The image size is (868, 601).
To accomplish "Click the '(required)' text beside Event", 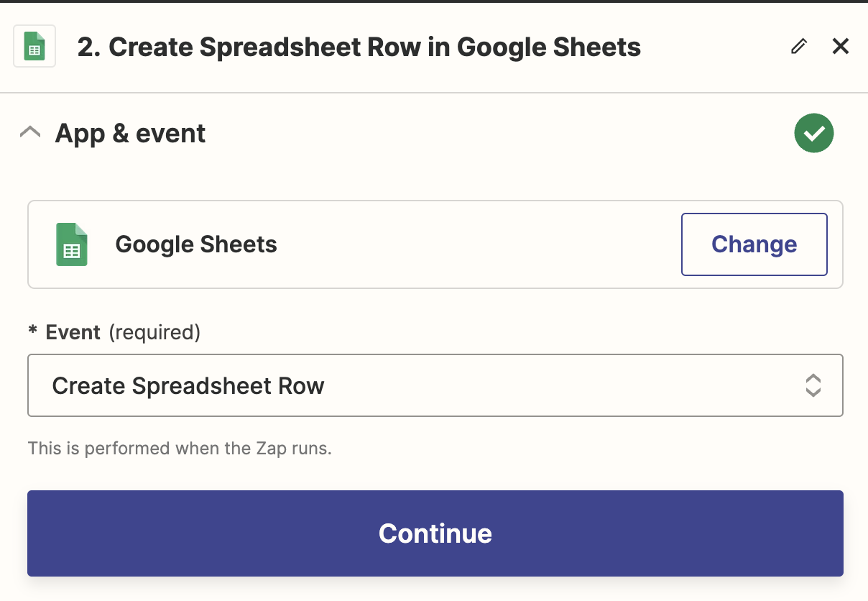I will pos(154,332).
